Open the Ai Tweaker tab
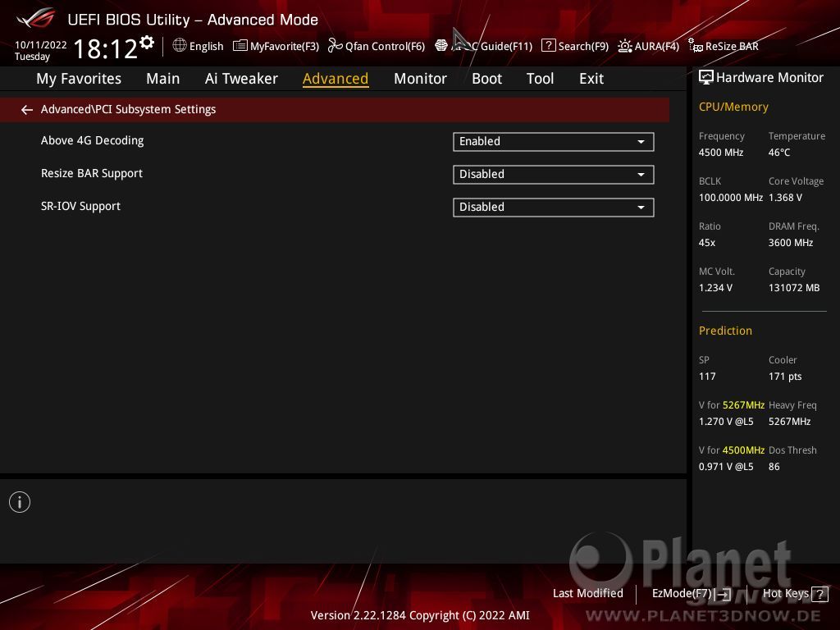This screenshot has width=840, height=630. tap(241, 79)
